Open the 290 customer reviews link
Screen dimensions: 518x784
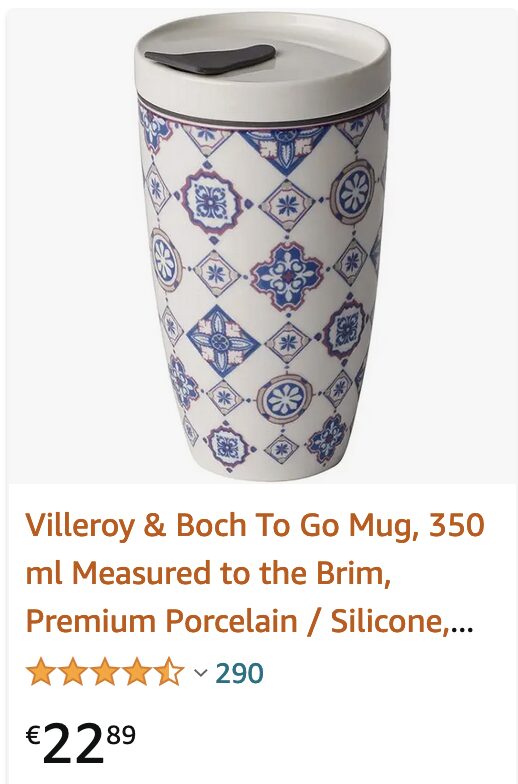[239, 673]
